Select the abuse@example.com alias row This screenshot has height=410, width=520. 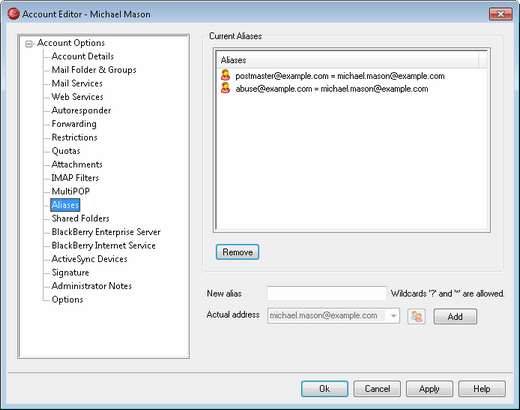coord(352,89)
